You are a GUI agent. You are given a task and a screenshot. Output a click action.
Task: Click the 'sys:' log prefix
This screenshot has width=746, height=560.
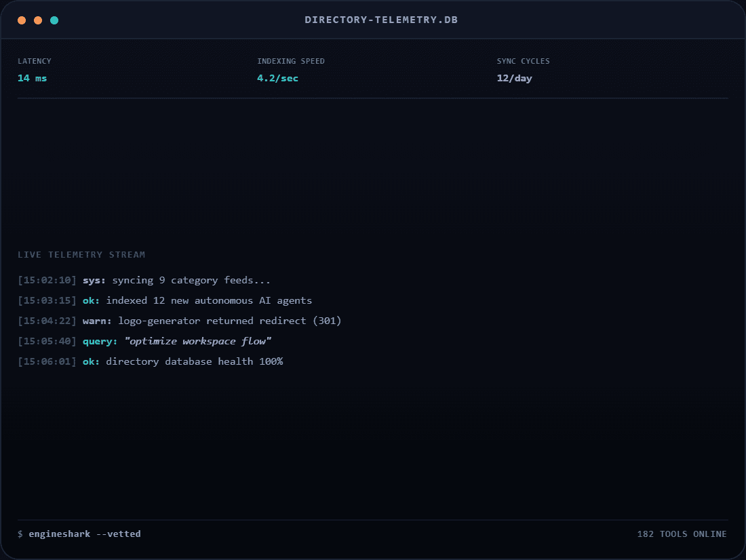tap(94, 280)
